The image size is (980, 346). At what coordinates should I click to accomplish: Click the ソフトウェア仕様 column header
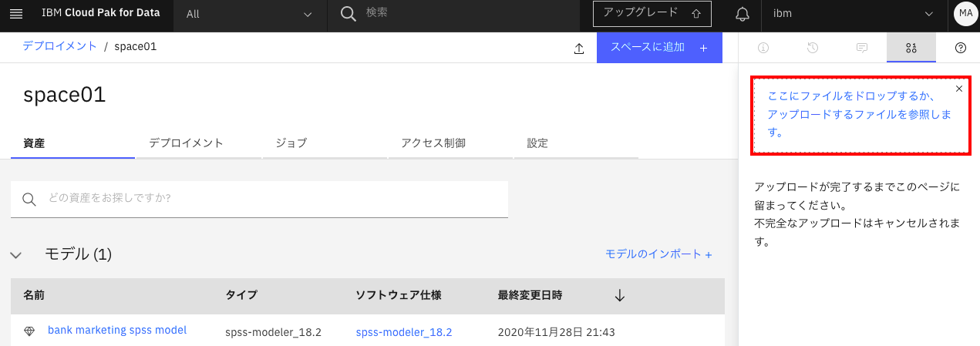click(x=399, y=295)
